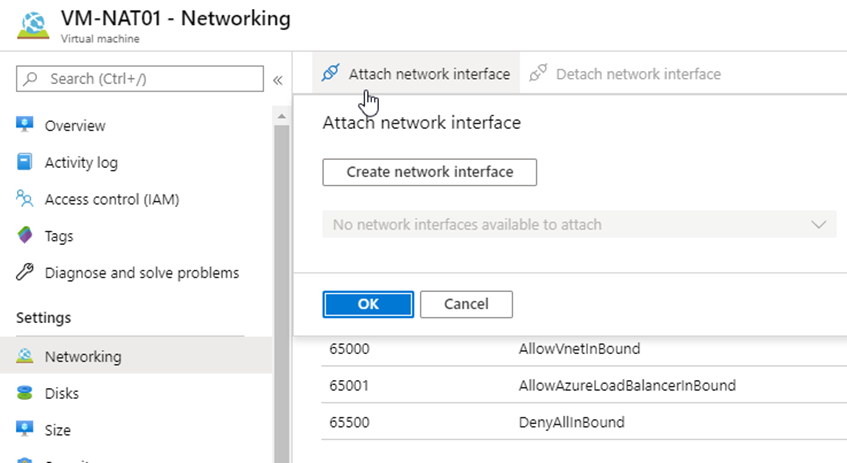The height and width of the screenshot is (463, 847).
Task: Click priority value 65001
Action: (349, 385)
